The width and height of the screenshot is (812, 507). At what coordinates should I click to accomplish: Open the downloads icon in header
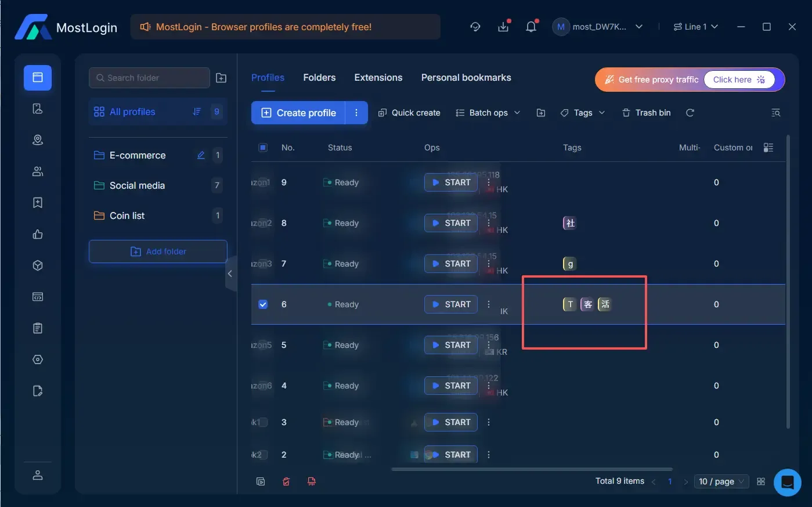point(503,27)
